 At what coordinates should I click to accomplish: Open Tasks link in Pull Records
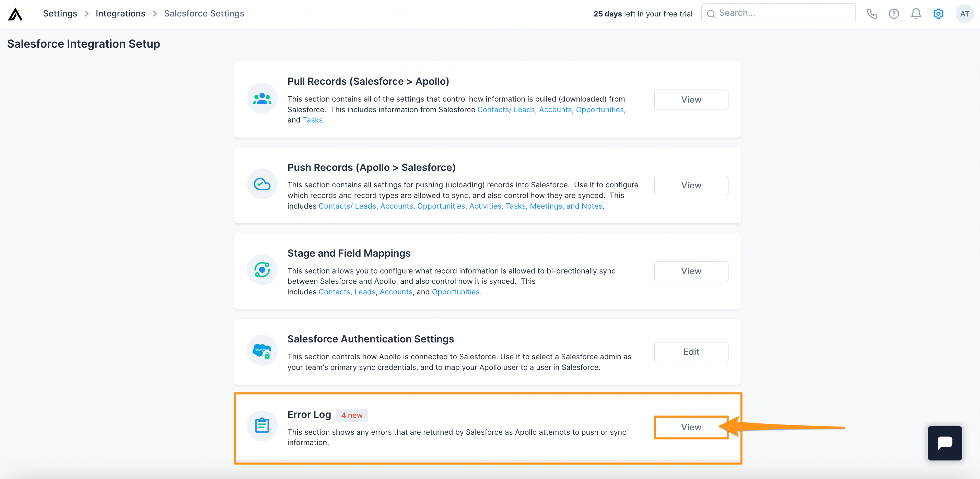click(x=312, y=120)
